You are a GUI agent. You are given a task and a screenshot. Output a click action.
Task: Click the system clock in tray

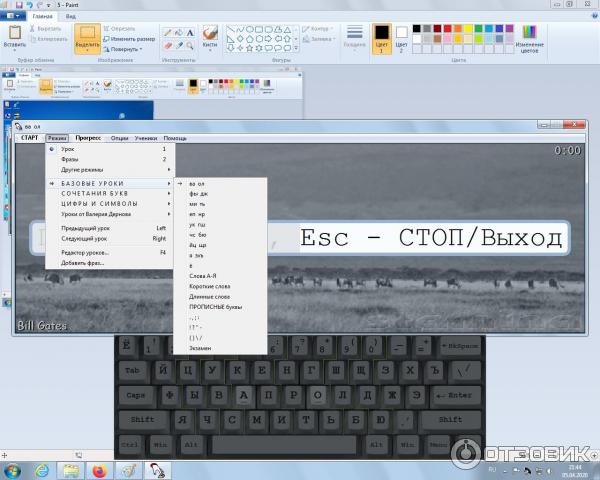point(575,471)
